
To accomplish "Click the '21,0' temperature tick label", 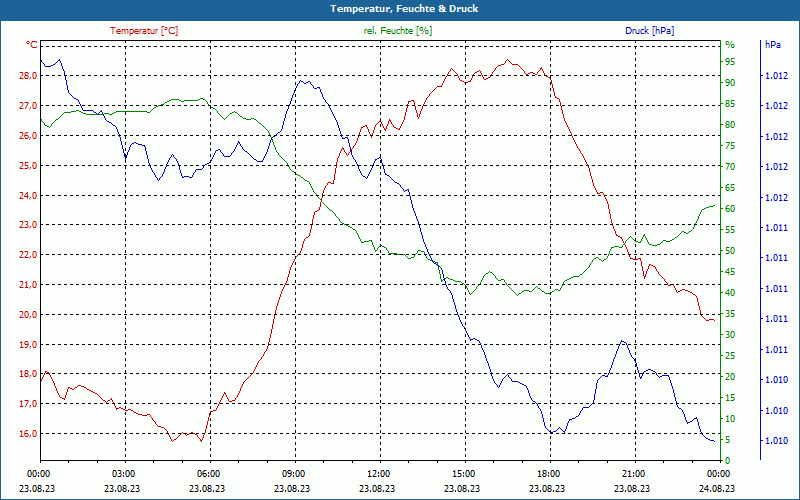I will (x=29, y=285).
